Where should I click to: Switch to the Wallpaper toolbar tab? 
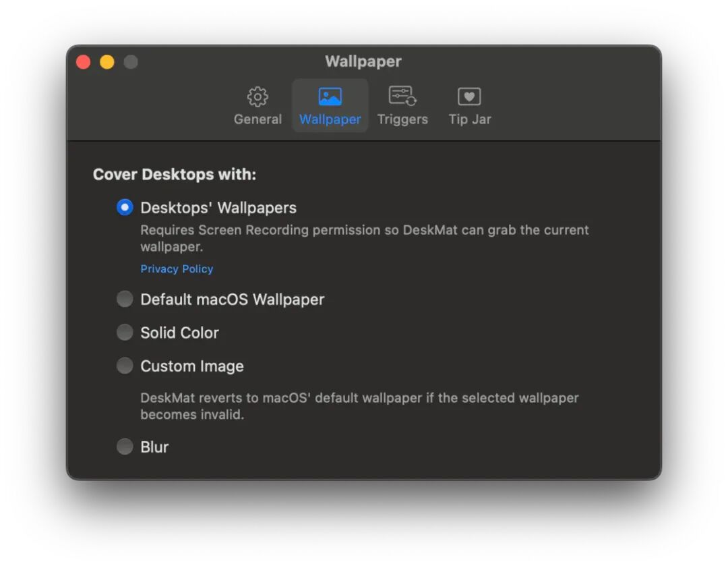[330, 106]
